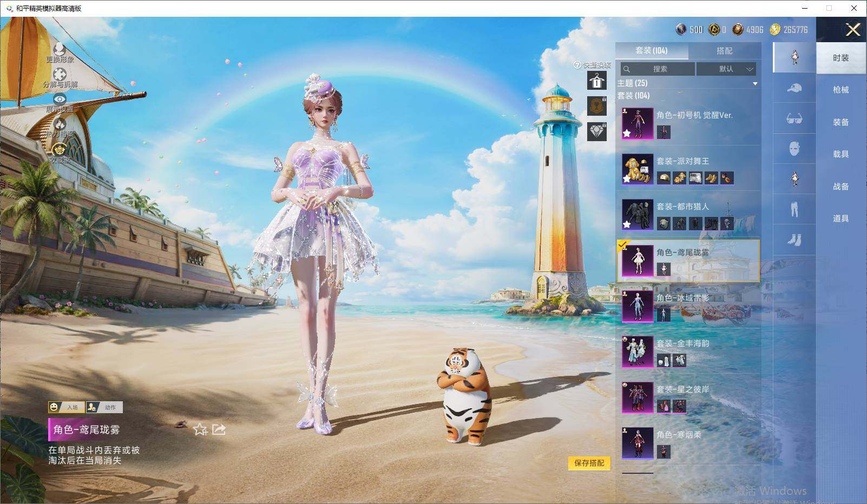Open the 载具 vehicles menu
The height and width of the screenshot is (504, 867).
(x=841, y=154)
